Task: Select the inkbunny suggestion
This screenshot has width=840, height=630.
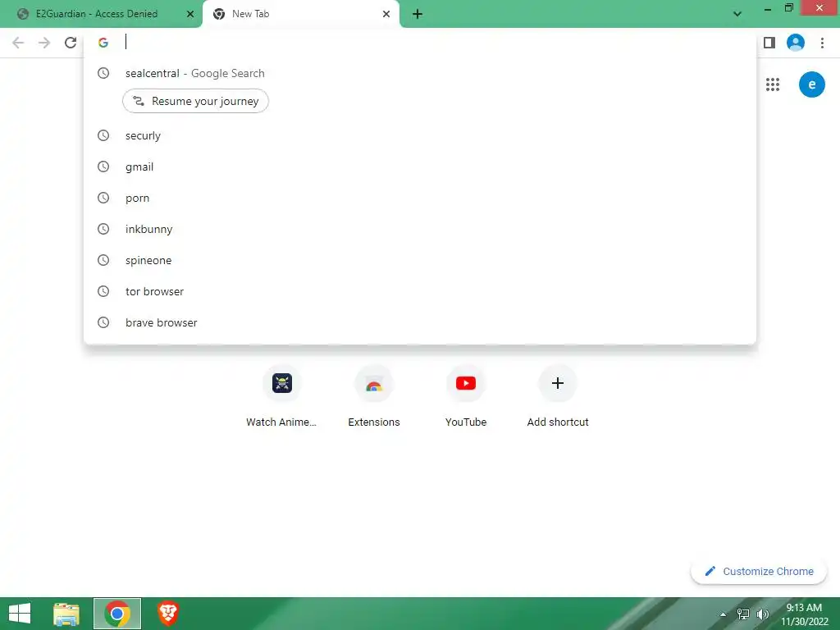Action: click(420, 230)
